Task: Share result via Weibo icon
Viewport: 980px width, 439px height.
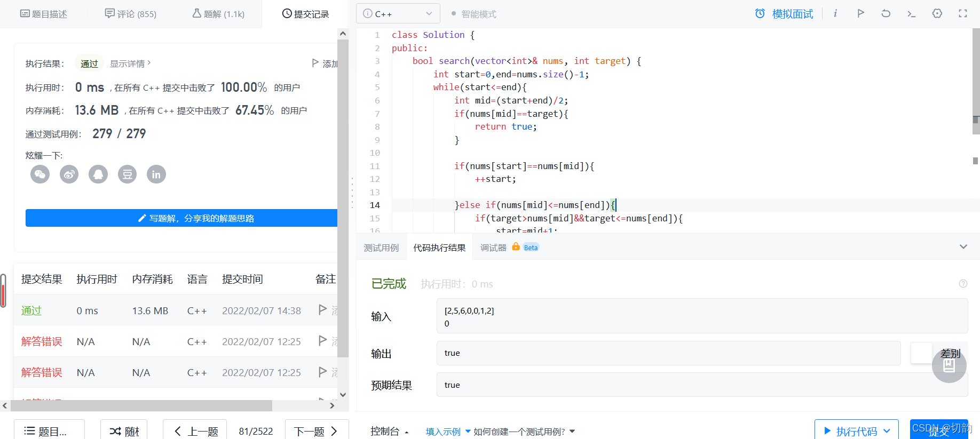Action: pos(69,174)
